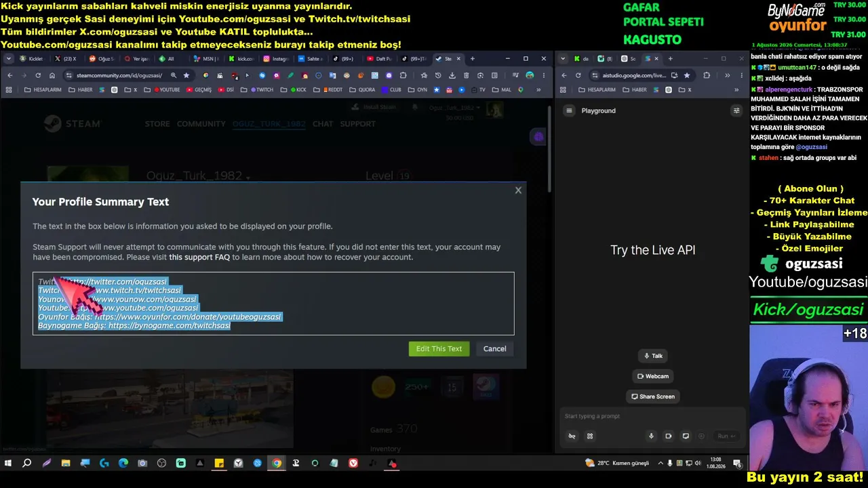
Task: Open the AI Studio sidebar hamburger menu
Action: pos(570,110)
